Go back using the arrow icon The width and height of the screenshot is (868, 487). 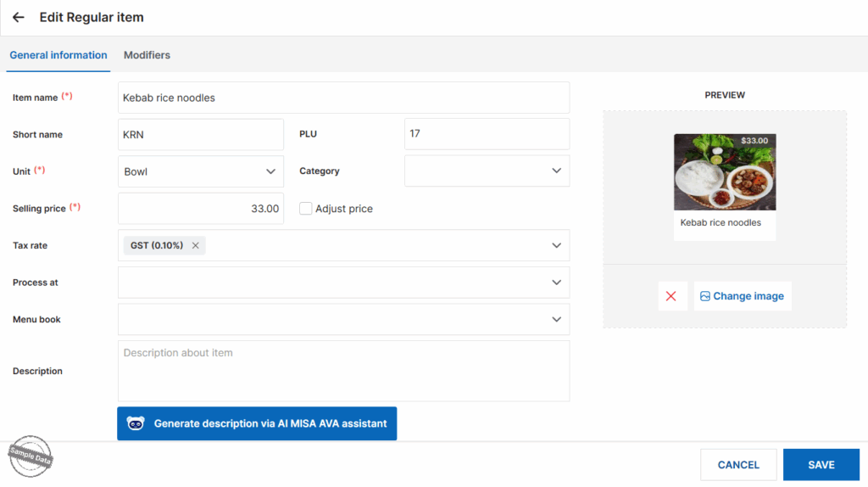coord(19,17)
